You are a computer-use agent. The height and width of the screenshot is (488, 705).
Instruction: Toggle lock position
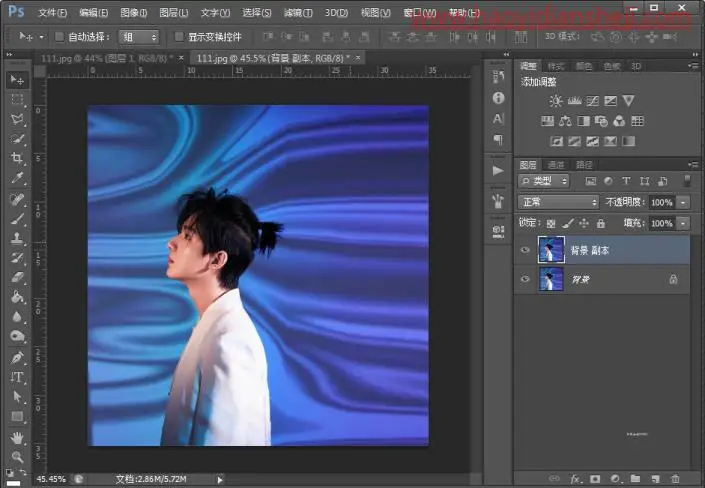point(584,224)
